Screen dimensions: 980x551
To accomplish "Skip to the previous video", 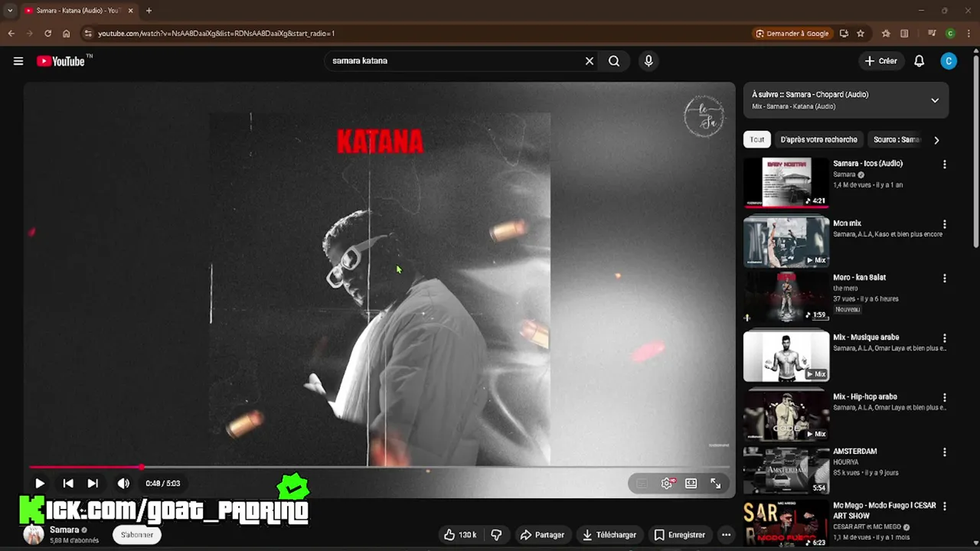I will pos(68,484).
